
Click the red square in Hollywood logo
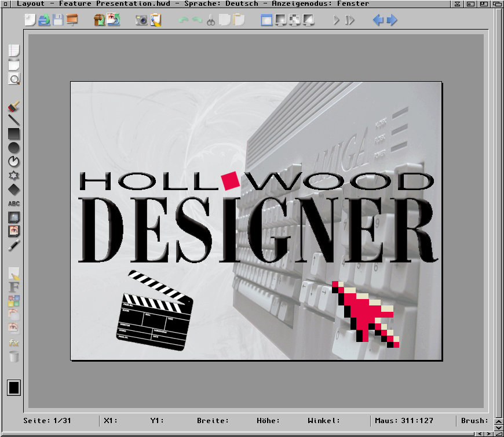coord(230,181)
